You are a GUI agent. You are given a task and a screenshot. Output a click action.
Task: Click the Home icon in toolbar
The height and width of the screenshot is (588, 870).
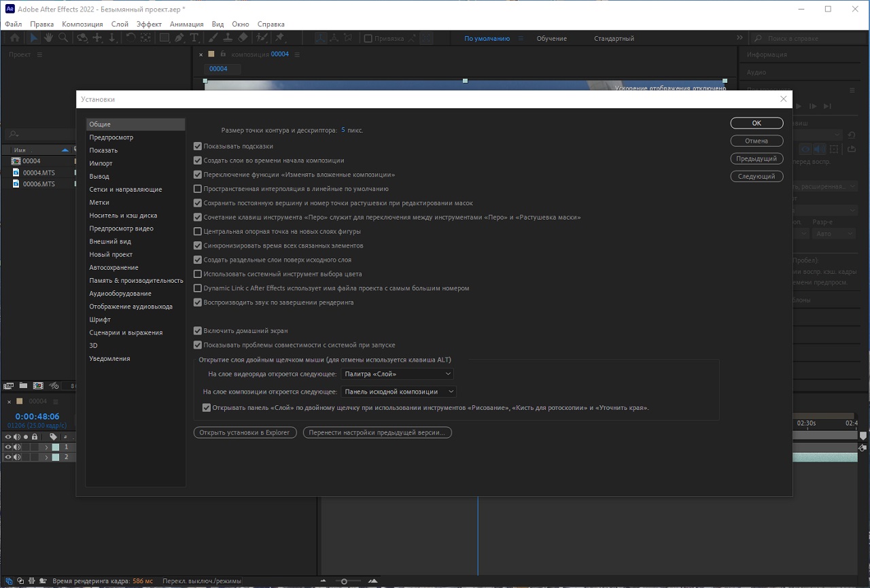pos(14,38)
